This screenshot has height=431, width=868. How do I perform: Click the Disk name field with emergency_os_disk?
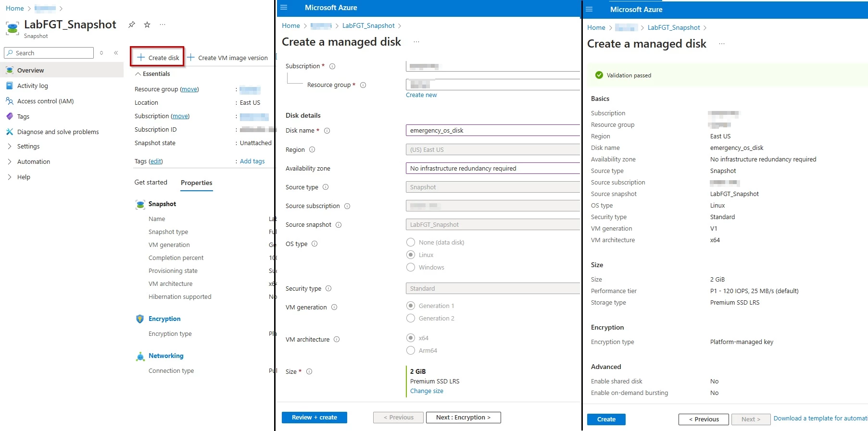(x=493, y=130)
